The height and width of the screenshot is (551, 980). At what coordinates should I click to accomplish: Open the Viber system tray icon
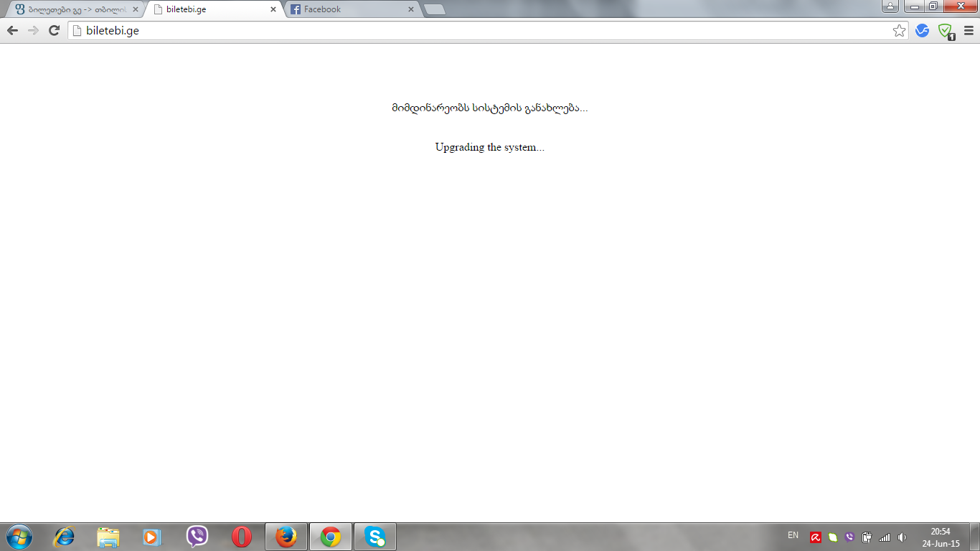tap(850, 537)
